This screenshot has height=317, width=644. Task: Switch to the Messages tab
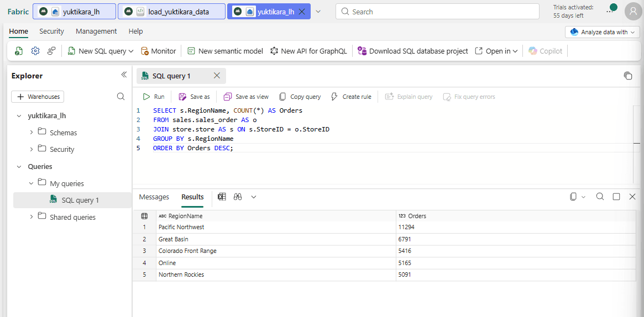click(154, 197)
